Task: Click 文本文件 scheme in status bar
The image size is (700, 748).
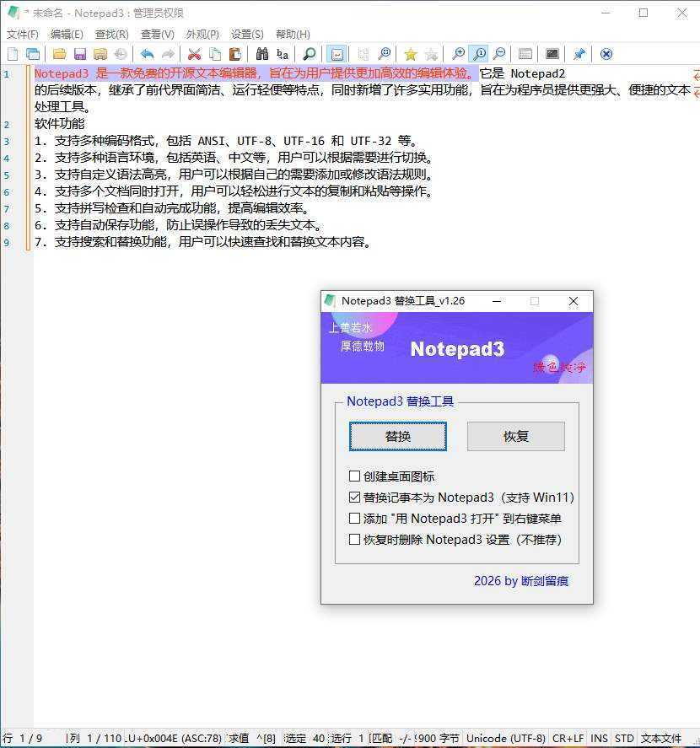Action: coord(661,738)
